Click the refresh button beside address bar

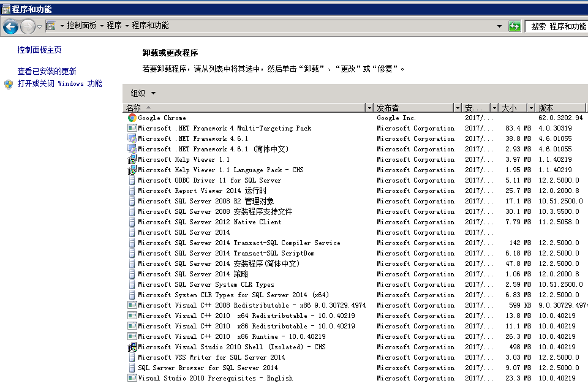point(514,26)
